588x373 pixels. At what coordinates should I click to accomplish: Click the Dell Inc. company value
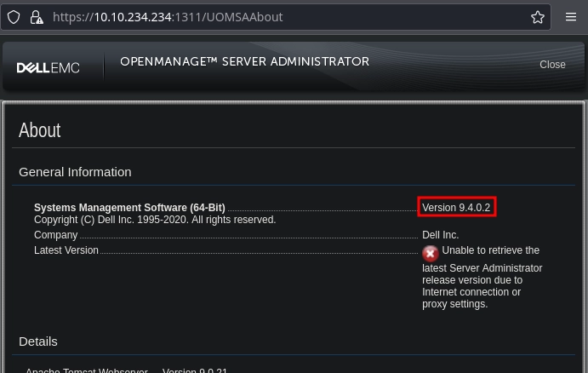coord(440,235)
